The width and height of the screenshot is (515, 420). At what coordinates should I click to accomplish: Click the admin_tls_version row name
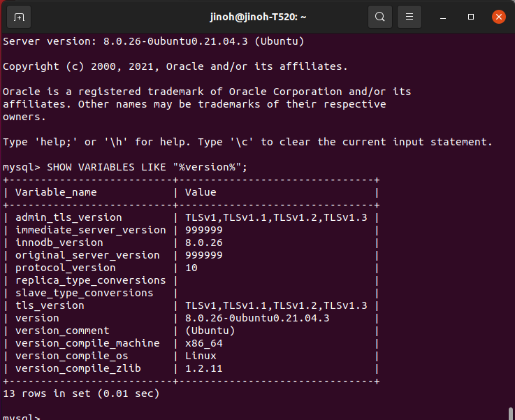pyautogui.click(x=68, y=217)
